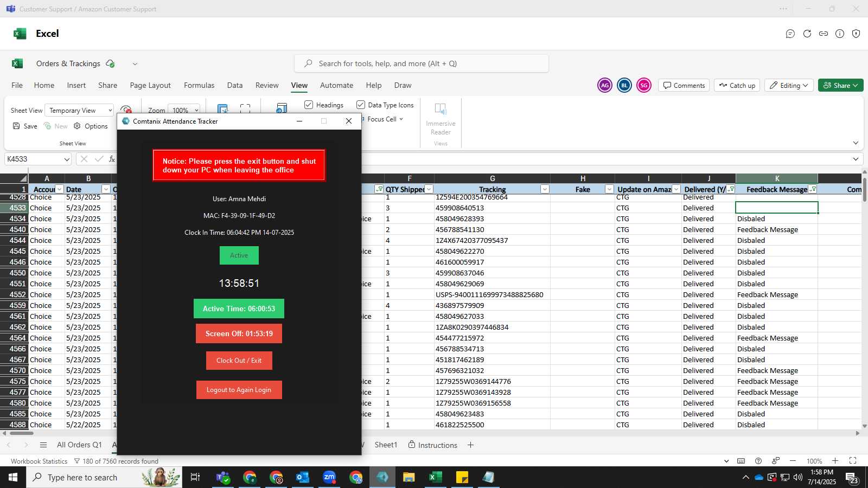868x488 pixels.
Task: Open Task View on taskbar
Action: coord(195,477)
